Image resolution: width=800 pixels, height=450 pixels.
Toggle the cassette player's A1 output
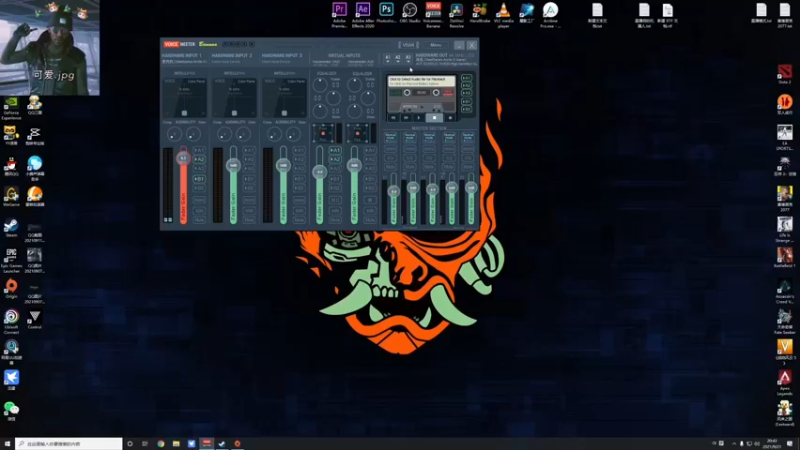pos(466,78)
